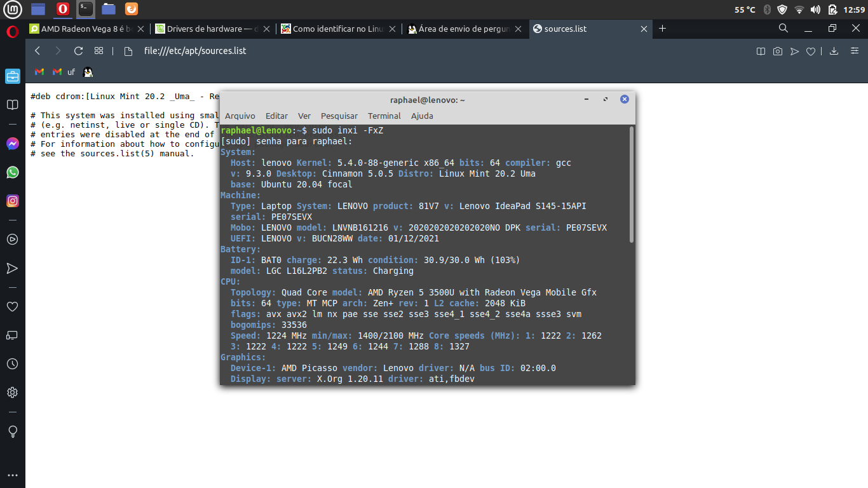Open the volume tray icon
This screenshot has width=868, height=488.
click(x=816, y=10)
